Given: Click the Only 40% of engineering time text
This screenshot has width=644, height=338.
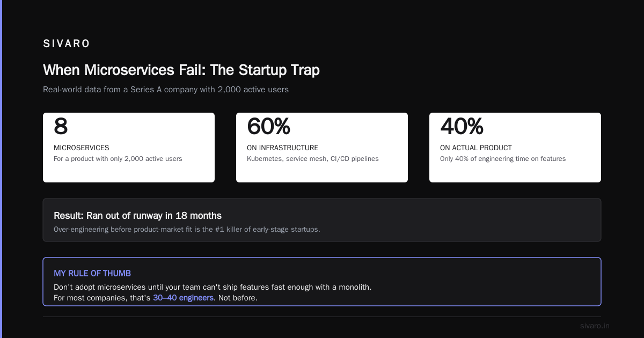Looking at the screenshot, I should point(503,159).
